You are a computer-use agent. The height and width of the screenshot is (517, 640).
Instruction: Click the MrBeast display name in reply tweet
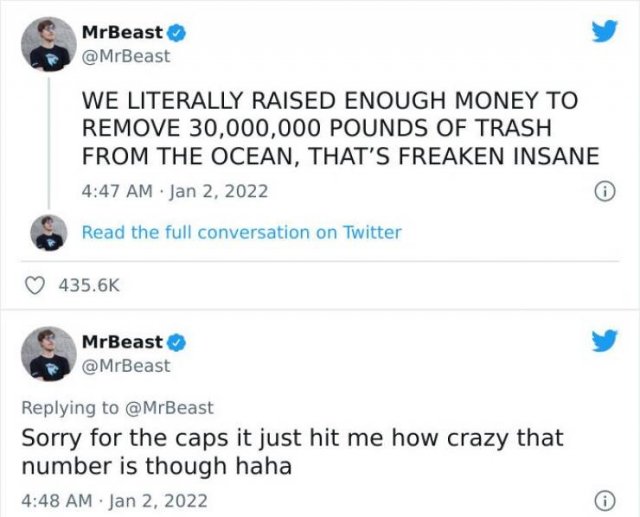tap(122, 342)
